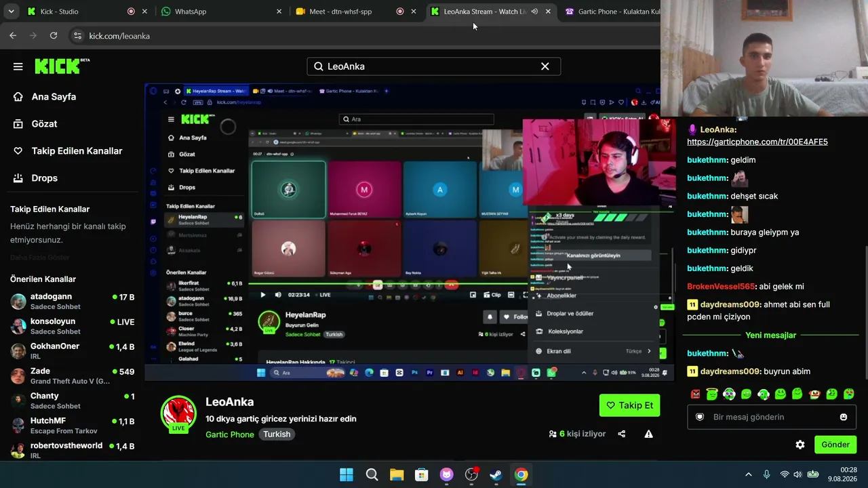
Task: Open the Kick hamburger sidebar menu
Action: click(x=18, y=66)
